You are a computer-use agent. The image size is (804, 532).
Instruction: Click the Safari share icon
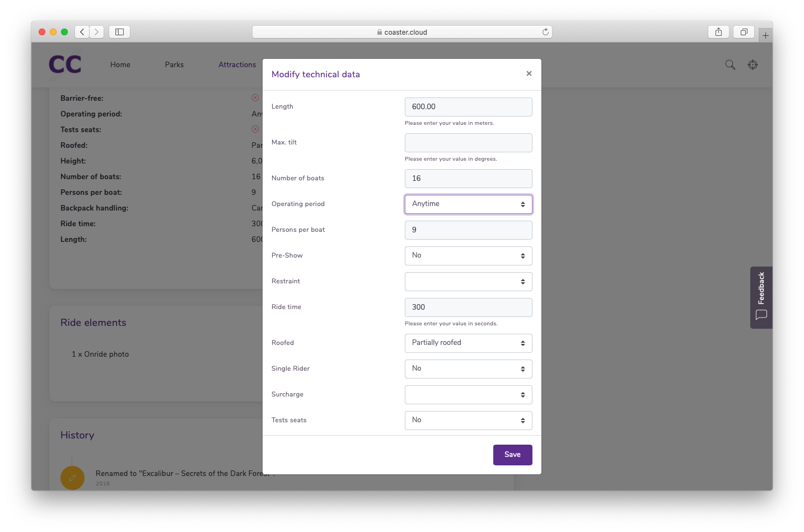click(x=718, y=32)
